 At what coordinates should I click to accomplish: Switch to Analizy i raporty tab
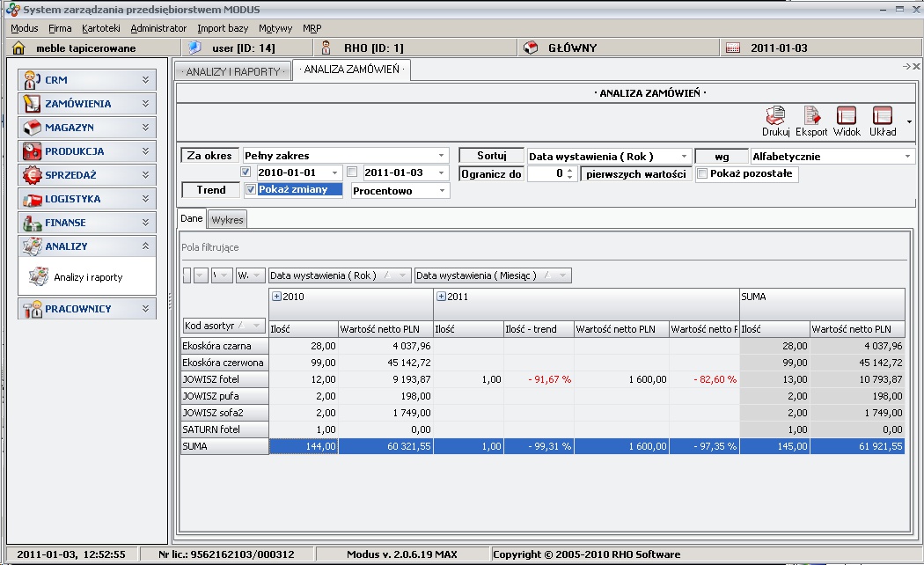pos(232,71)
